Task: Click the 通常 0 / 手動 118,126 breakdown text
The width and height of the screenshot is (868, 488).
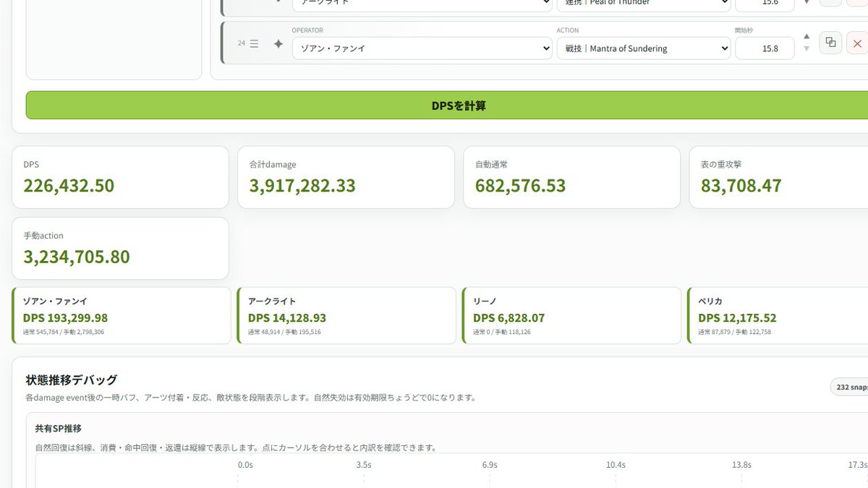Action: [x=502, y=333]
